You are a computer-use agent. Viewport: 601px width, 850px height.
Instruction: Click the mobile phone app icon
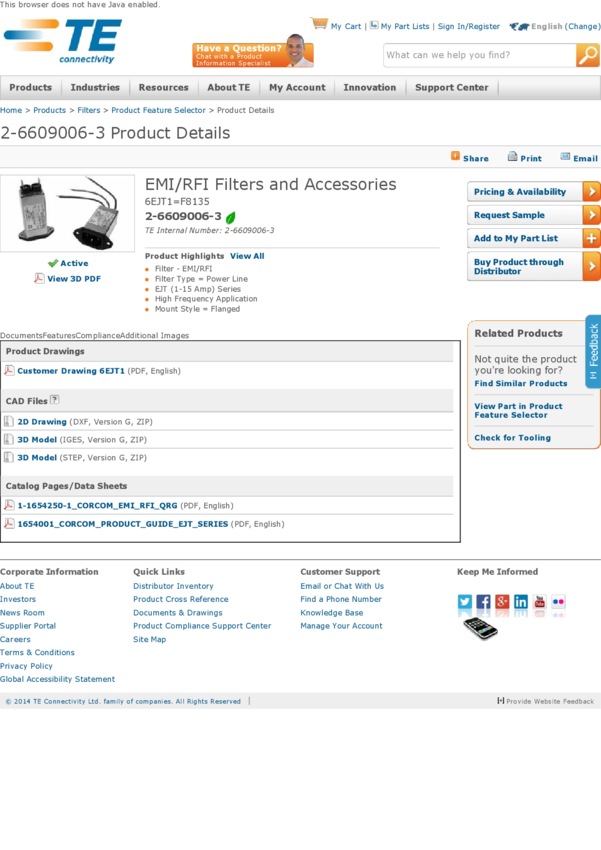pos(480,629)
